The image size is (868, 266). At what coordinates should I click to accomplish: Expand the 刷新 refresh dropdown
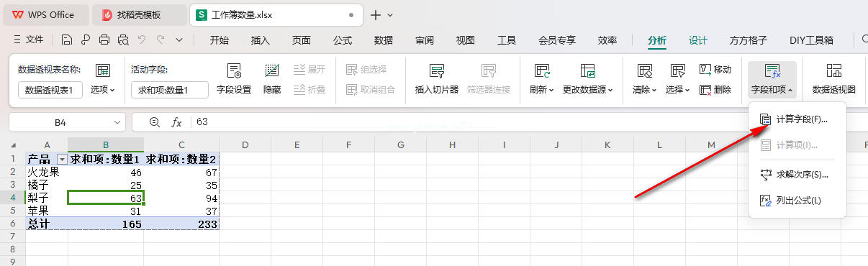(x=541, y=90)
